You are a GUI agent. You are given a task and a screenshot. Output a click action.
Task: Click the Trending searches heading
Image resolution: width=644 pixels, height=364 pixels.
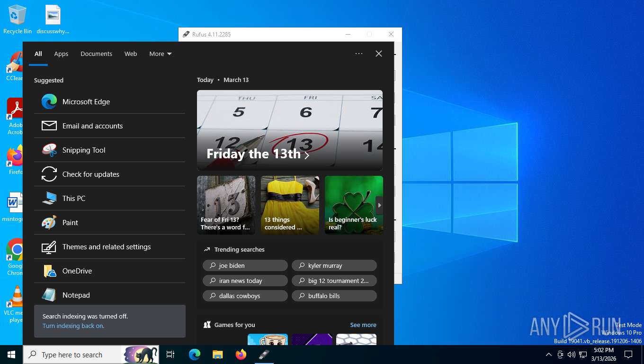(x=239, y=249)
